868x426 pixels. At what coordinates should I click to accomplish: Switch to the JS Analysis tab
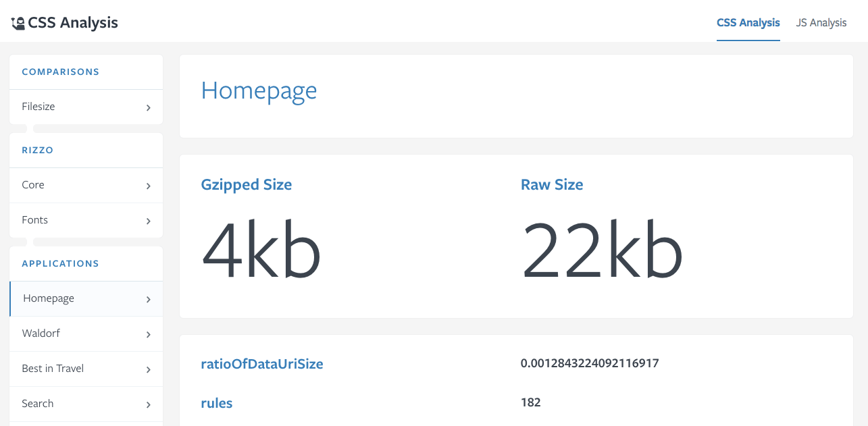coord(821,22)
